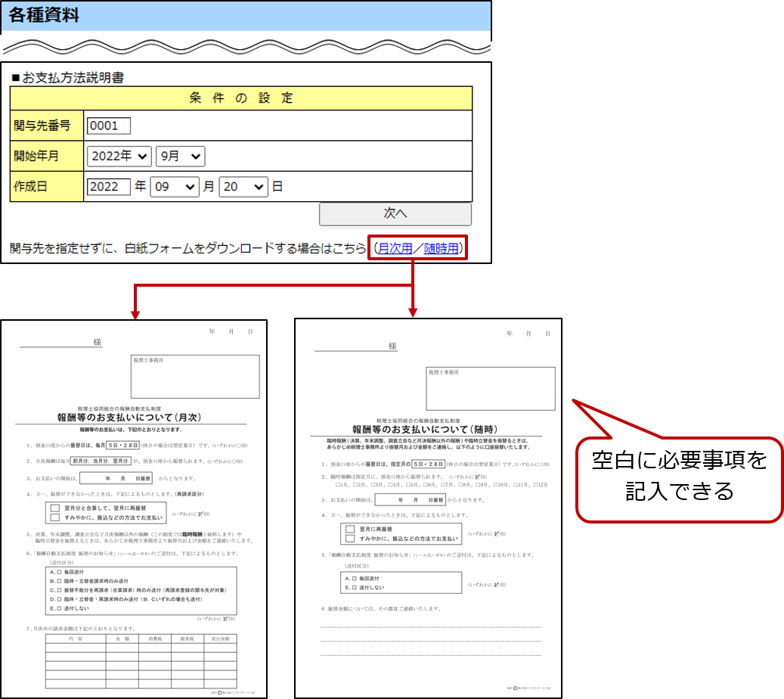Screen dimensions: 784x699
Task: Select the monthly (月次) form preview thumbnail
Action: [x=134, y=508]
